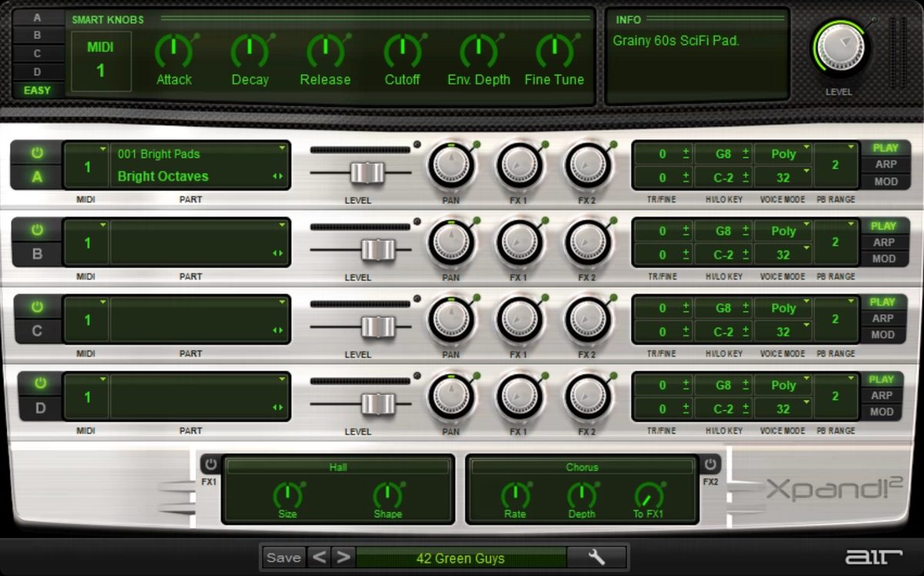The width and height of the screenshot is (924, 576).
Task: Click the smart knobs MIDI channel box
Action: click(x=100, y=61)
